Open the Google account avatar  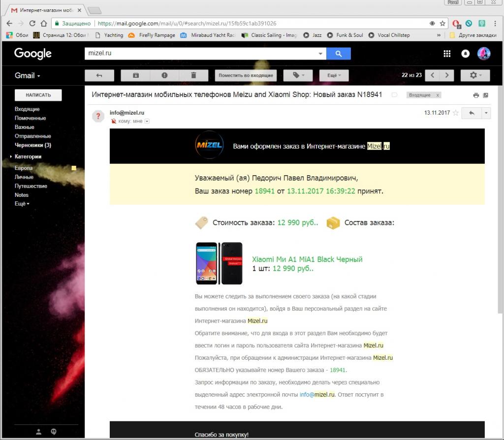click(484, 53)
